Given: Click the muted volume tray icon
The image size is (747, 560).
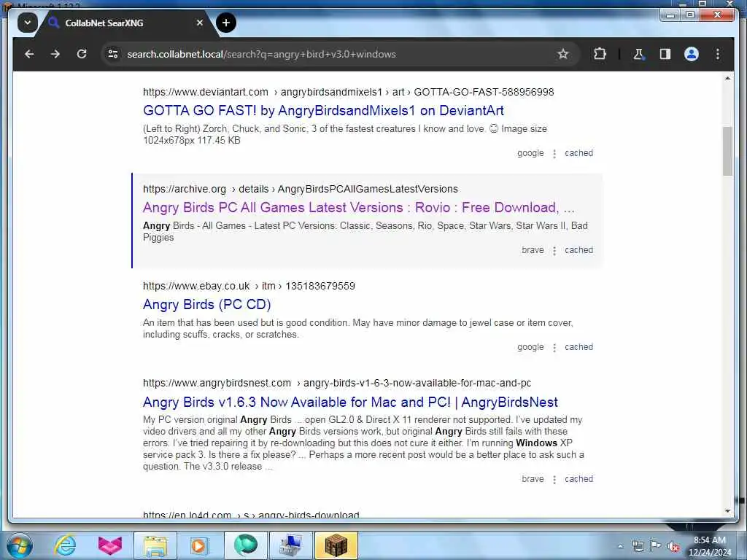Looking at the screenshot, I should point(673,547).
